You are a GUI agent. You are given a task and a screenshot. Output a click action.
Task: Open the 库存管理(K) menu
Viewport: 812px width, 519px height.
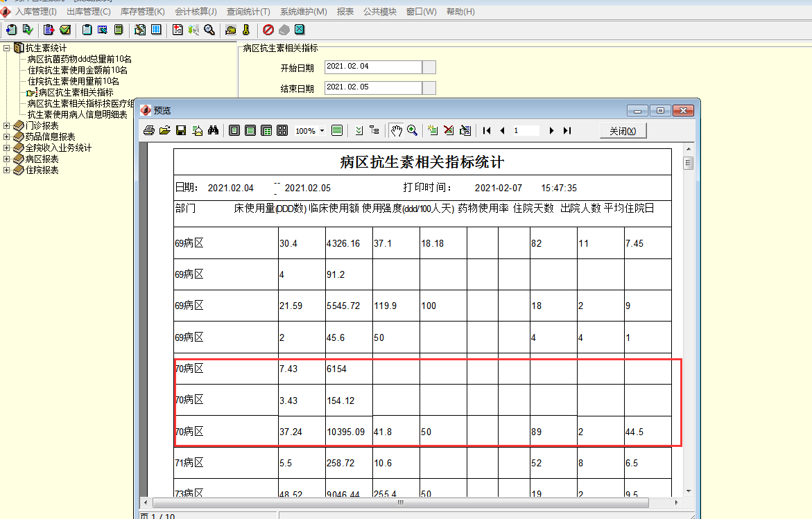pyautogui.click(x=142, y=11)
